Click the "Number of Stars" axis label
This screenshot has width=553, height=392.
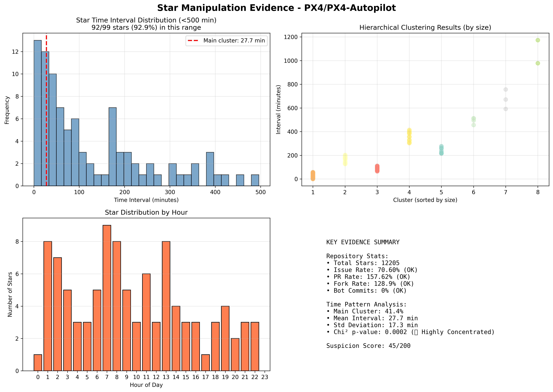[x=10, y=294]
